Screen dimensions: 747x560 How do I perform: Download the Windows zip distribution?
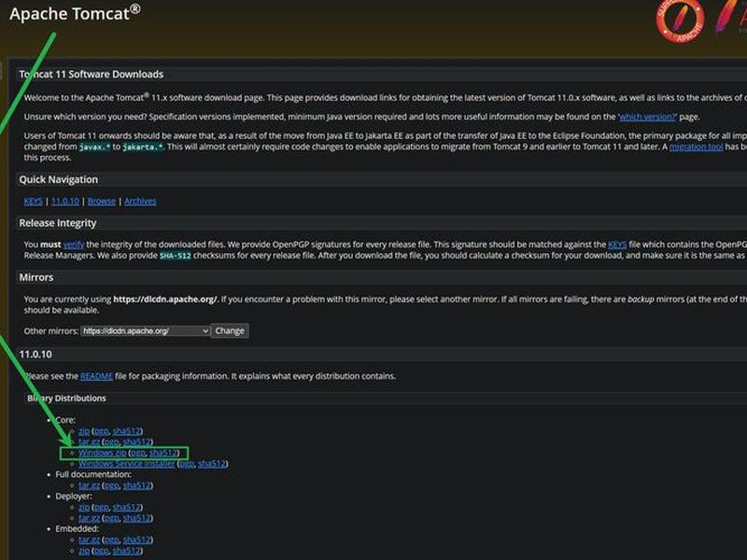click(x=103, y=453)
